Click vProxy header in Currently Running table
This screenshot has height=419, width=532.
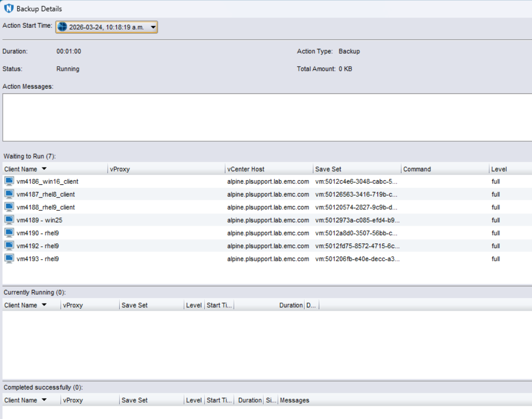tap(73, 305)
